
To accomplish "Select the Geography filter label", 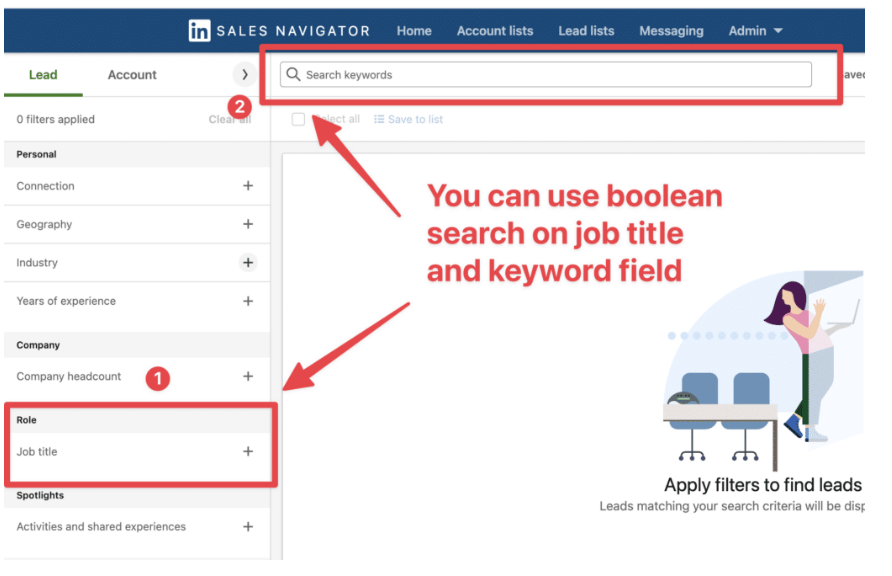I will 44,225.
